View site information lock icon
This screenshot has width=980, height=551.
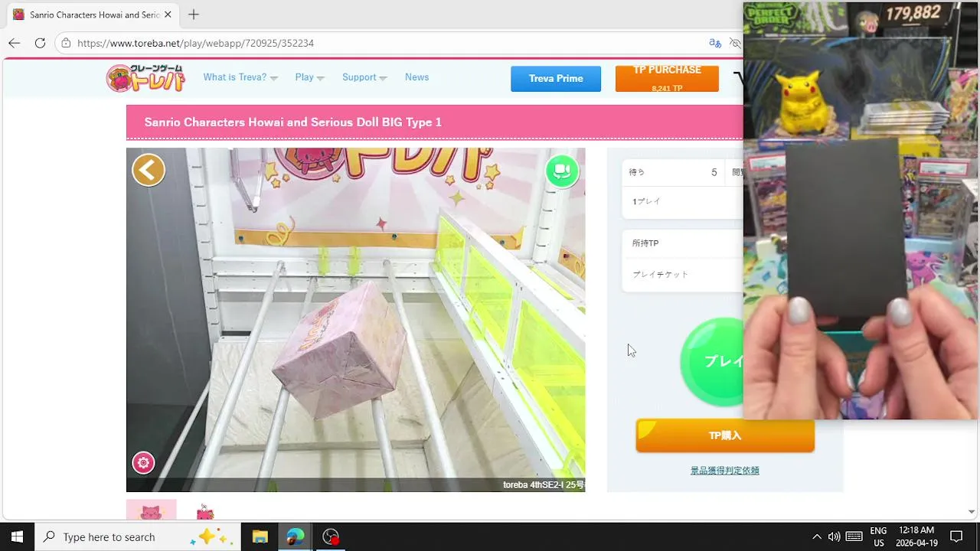point(66,43)
